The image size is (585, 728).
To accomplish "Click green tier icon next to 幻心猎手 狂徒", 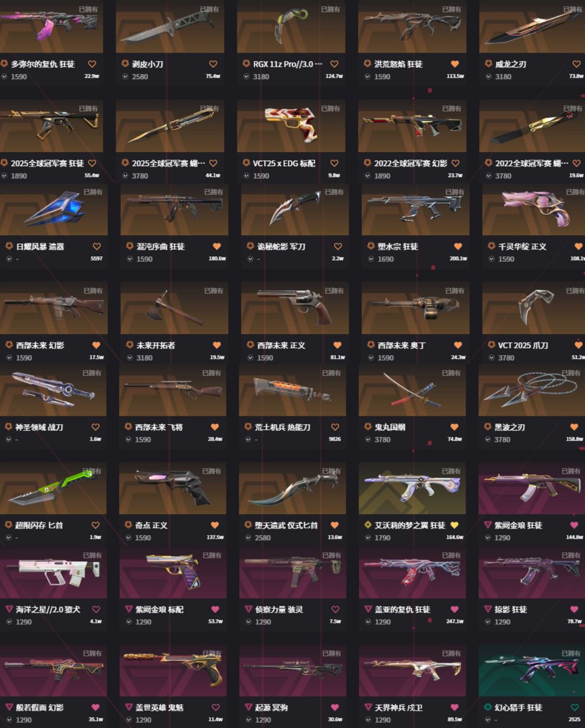I will pyautogui.click(x=487, y=707).
